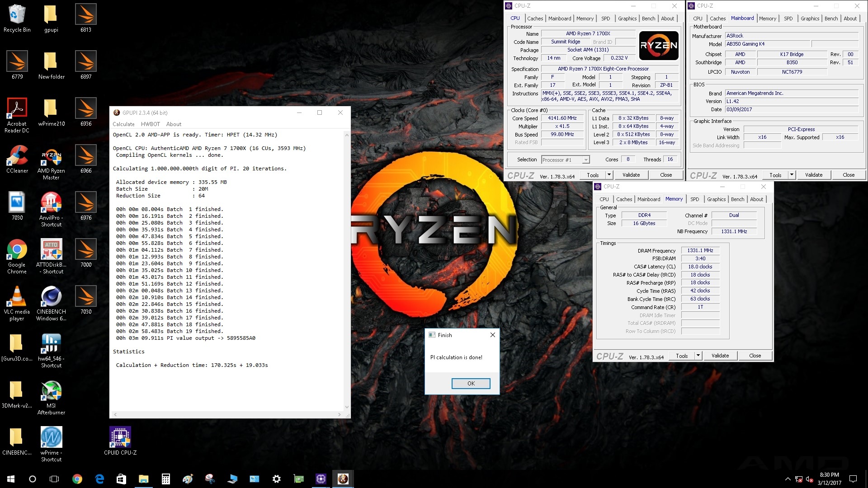Switch to SPD tab in Mainboard CPU-Z window

[788, 19]
